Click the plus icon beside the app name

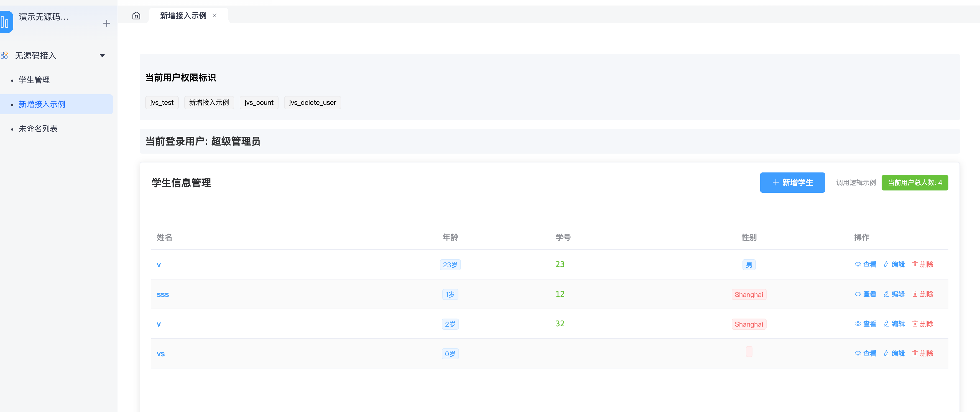click(x=106, y=23)
